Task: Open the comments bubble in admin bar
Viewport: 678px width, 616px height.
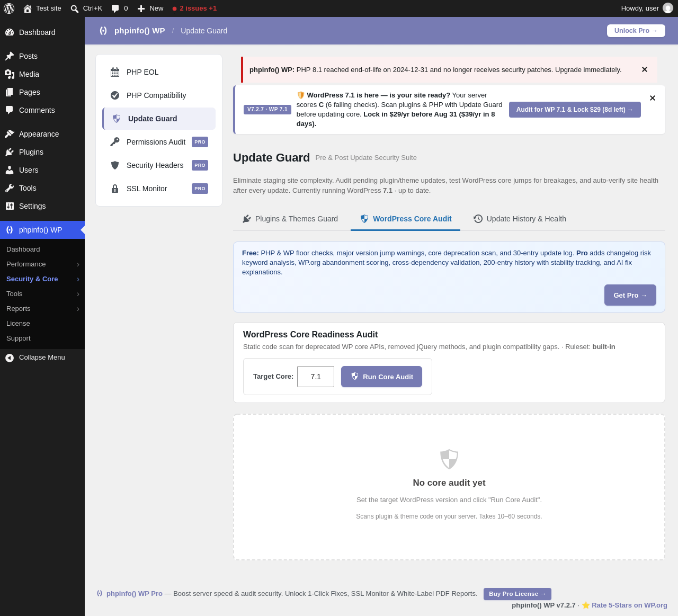Action: coord(115,8)
